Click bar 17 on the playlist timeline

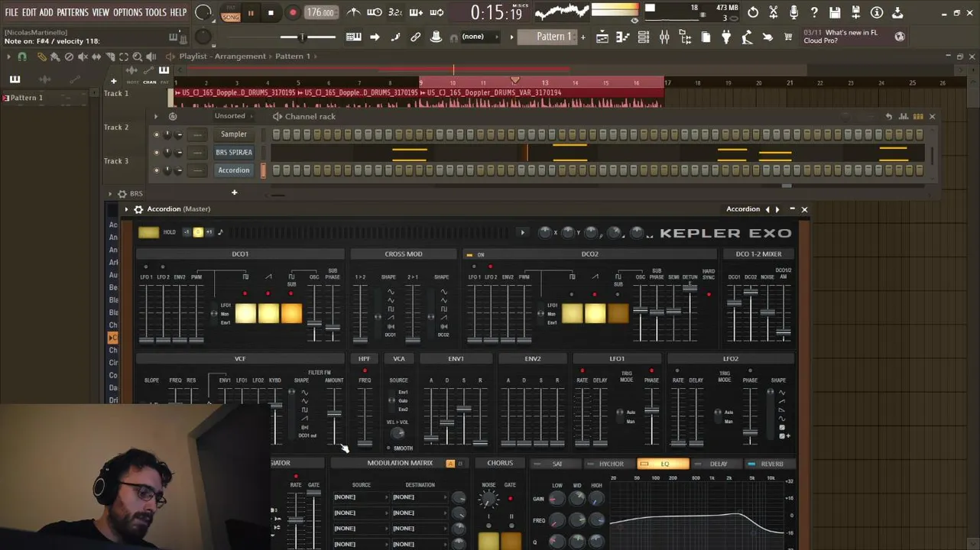click(x=667, y=82)
